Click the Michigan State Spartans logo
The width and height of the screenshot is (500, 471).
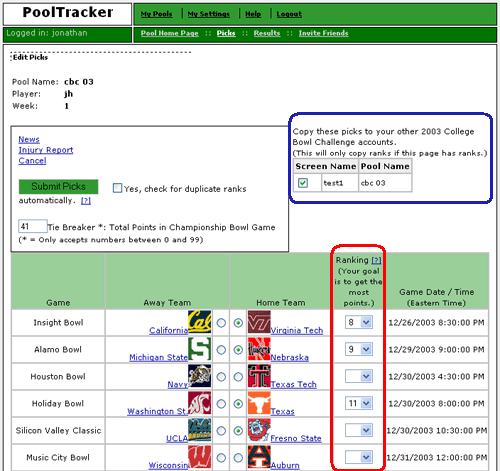point(199,349)
